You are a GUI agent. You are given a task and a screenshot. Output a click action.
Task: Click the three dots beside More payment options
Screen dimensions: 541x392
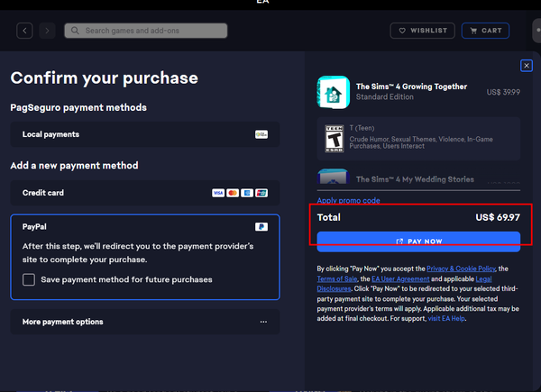(x=263, y=322)
